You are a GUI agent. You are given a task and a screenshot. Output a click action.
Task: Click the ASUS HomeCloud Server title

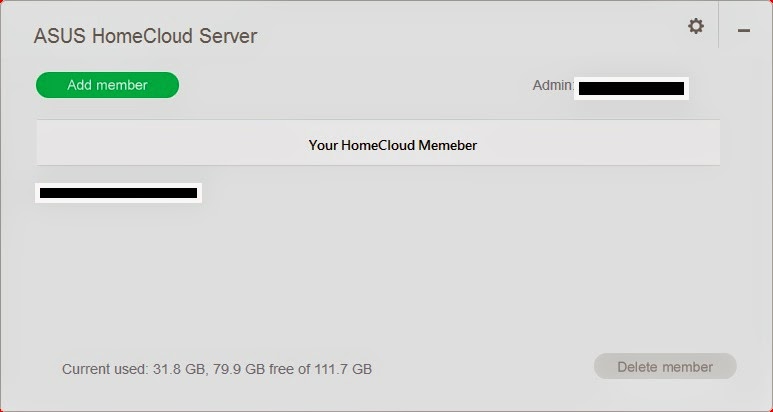(x=145, y=36)
